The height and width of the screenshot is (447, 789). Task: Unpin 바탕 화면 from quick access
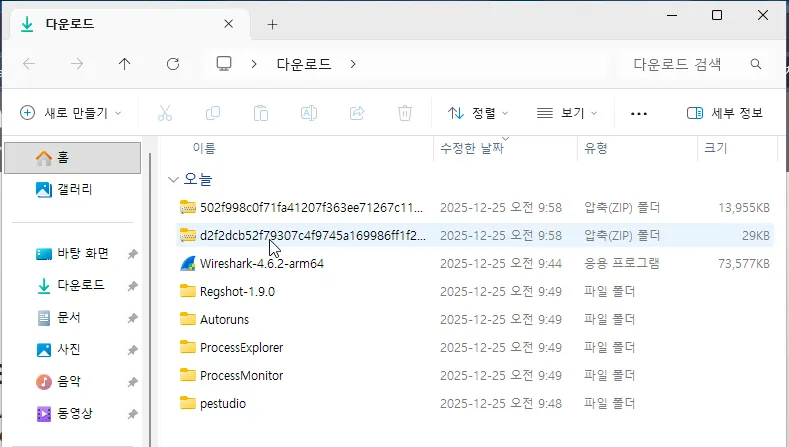[x=132, y=254]
